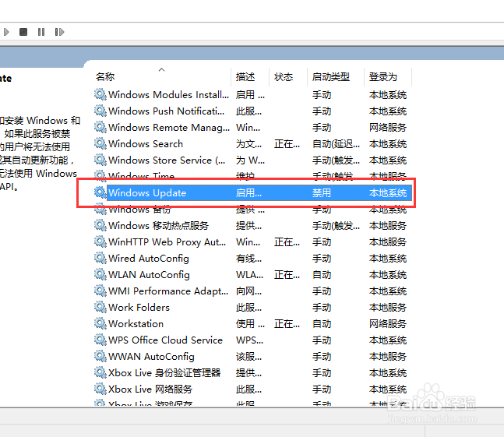Click gear icon beside WWAN AutoConfig
Image resolution: width=504 pixels, height=437 pixels.
coord(100,357)
